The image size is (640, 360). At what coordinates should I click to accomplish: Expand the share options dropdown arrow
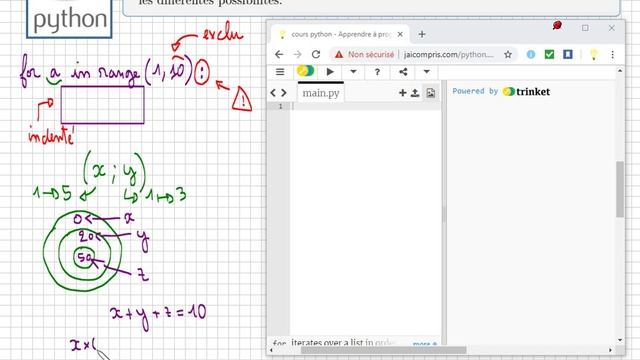tap(427, 72)
